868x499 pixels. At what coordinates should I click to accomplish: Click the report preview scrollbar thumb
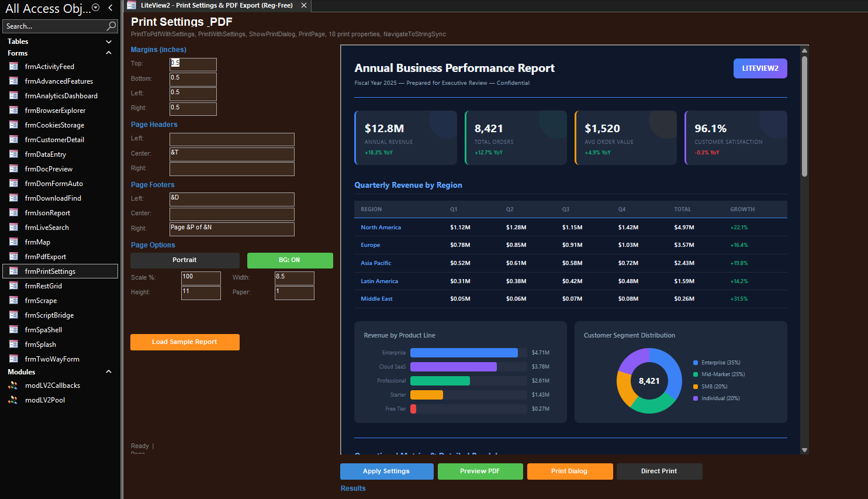click(804, 116)
